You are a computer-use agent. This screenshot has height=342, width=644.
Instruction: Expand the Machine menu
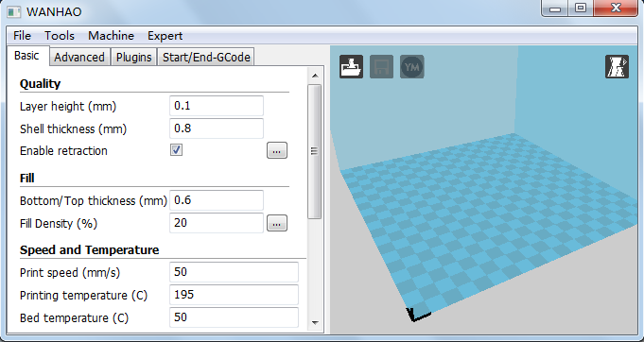pyautogui.click(x=111, y=36)
